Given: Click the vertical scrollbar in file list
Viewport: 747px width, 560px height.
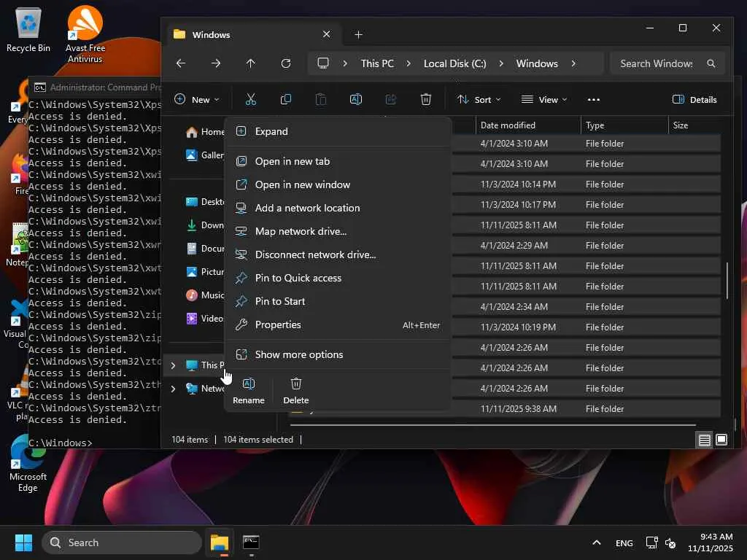Looking at the screenshot, I should [727, 280].
